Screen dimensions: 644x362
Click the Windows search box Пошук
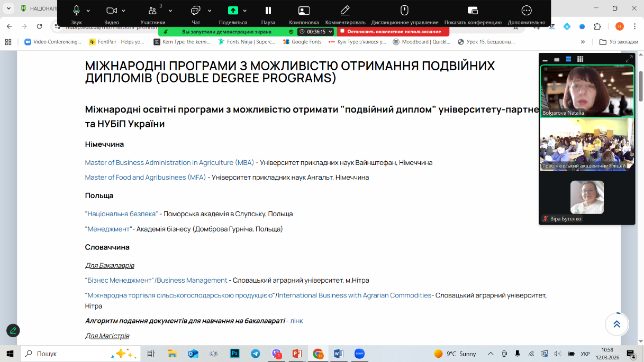coord(80,354)
